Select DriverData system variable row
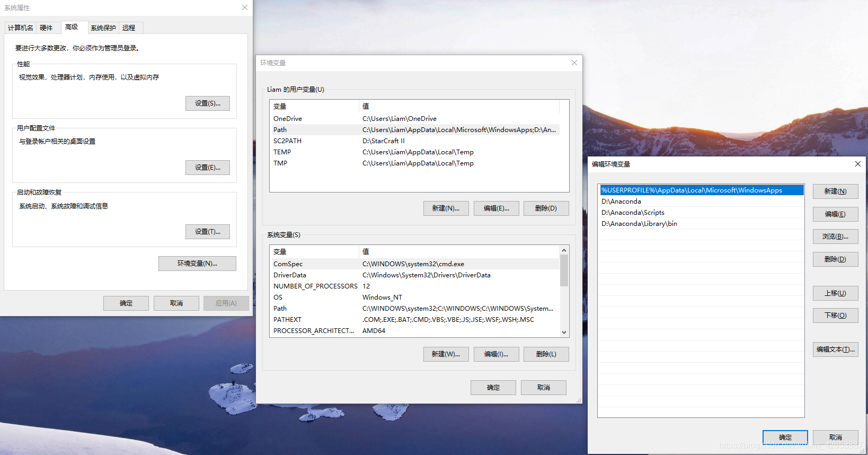This screenshot has width=868, height=455. 415,275
